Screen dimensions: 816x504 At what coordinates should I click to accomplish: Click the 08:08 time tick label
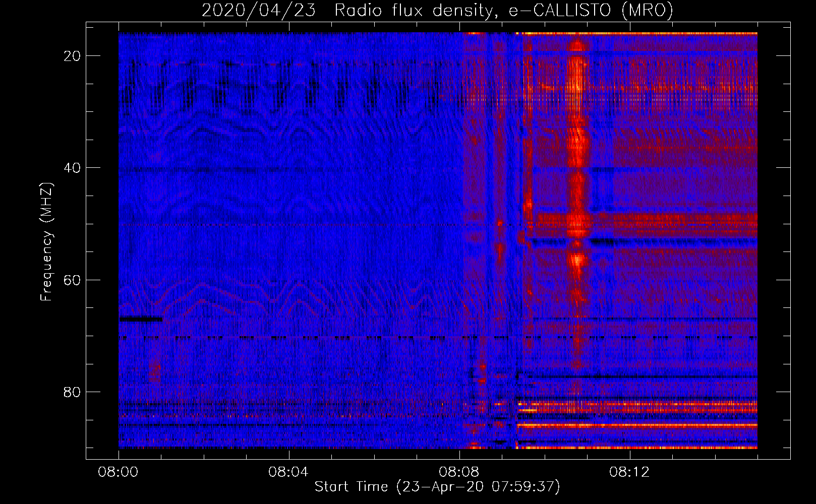click(459, 472)
